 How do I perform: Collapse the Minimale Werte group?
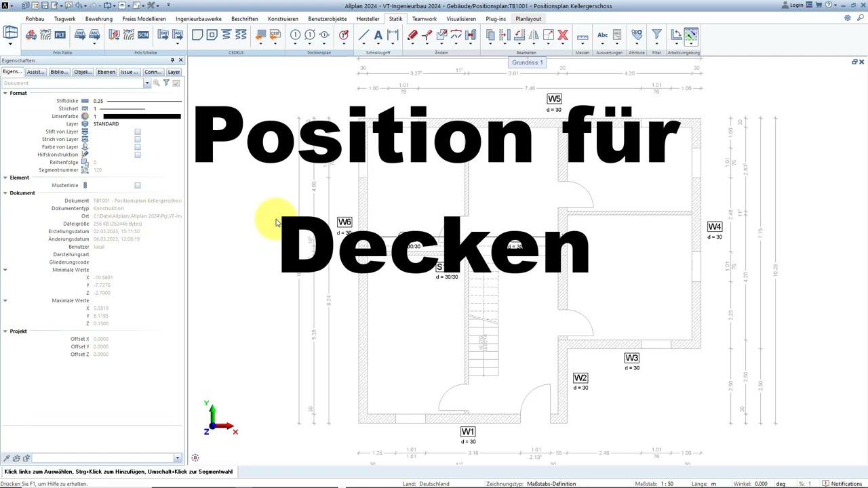[x=5, y=270]
